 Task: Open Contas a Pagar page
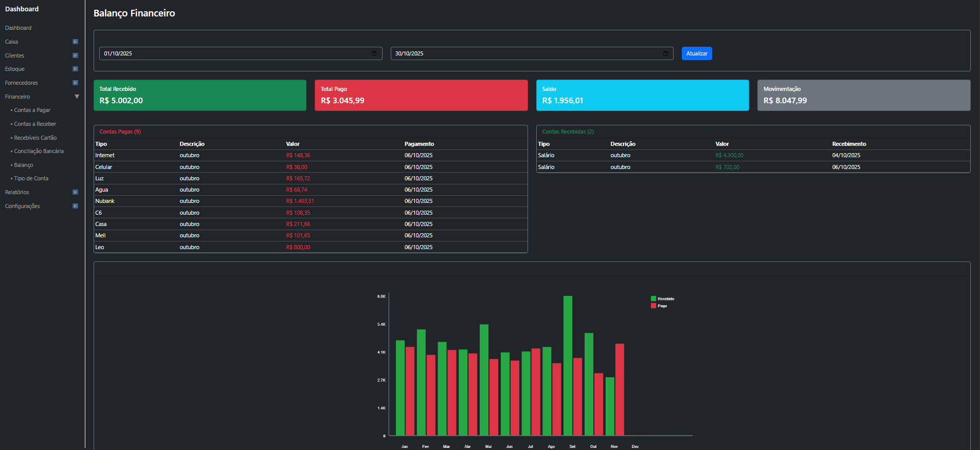coord(32,110)
